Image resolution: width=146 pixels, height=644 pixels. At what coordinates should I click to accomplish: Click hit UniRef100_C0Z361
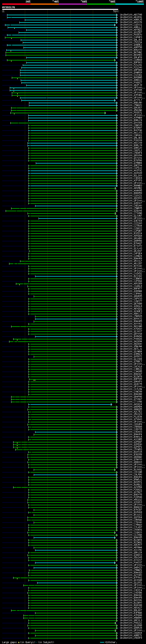pyautogui.click(x=131, y=75)
